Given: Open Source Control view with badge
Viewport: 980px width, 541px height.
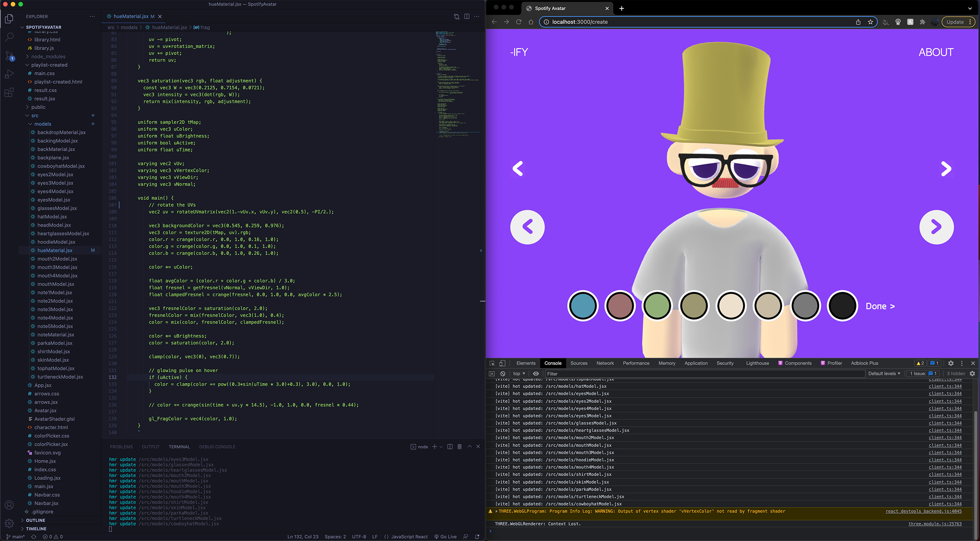Looking at the screenshot, I should click(9, 56).
